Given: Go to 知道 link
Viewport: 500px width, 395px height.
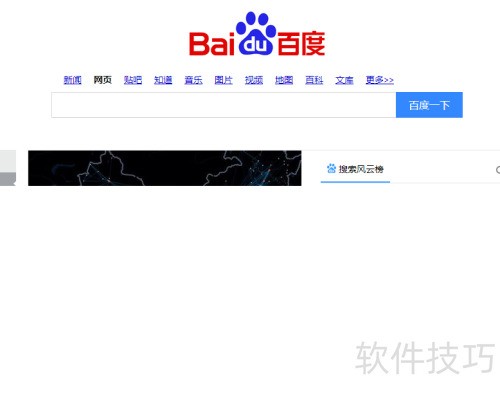Looking at the screenshot, I should (x=163, y=80).
